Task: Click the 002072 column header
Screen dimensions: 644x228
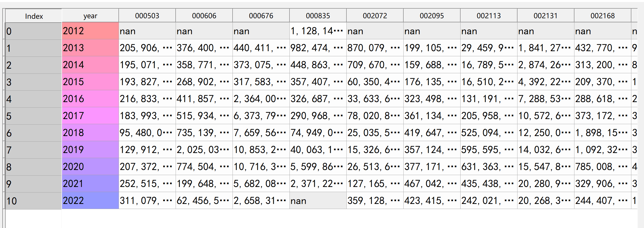Action: click(375, 16)
